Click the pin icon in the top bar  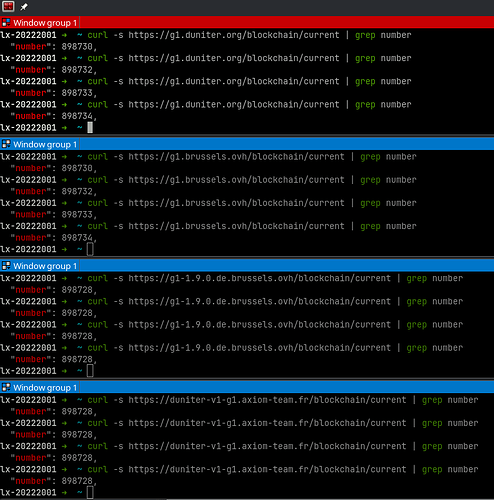click(x=24, y=7)
